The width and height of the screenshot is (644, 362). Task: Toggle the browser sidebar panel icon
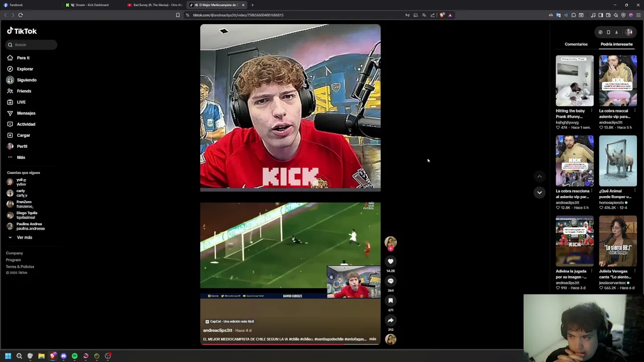point(600,15)
